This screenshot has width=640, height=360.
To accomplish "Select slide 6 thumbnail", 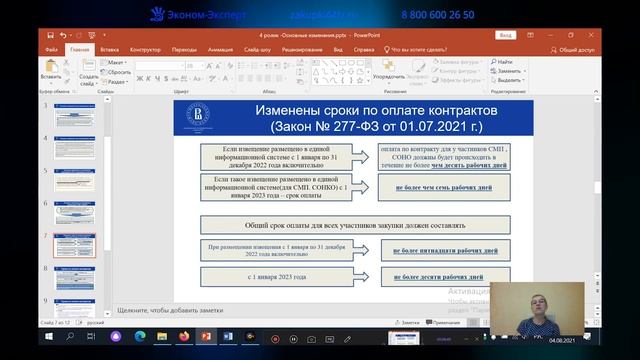I will [75, 213].
